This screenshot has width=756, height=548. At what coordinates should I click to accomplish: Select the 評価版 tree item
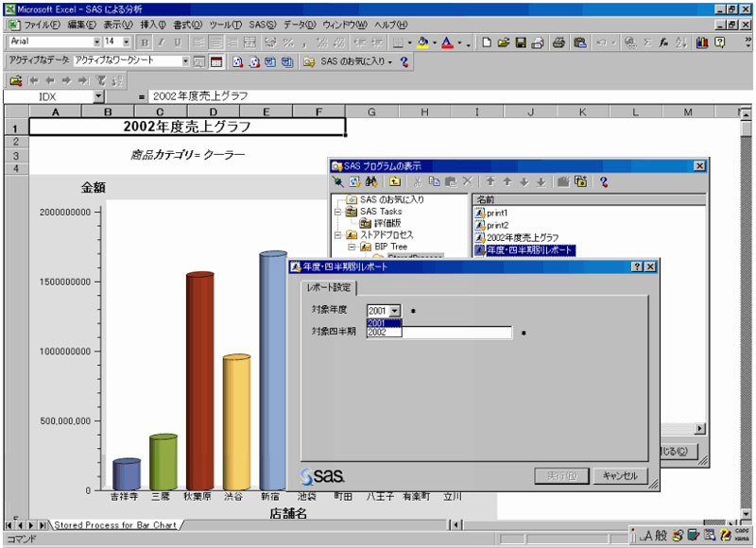(387, 223)
